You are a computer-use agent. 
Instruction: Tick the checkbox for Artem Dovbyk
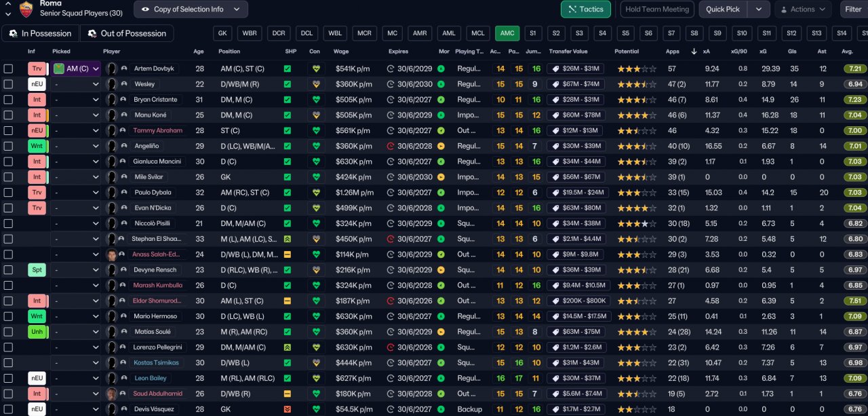click(8, 69)
